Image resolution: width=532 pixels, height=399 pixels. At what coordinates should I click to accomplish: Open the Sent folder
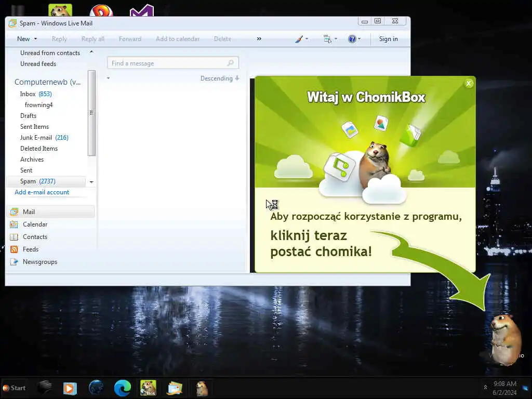point(26,170)
